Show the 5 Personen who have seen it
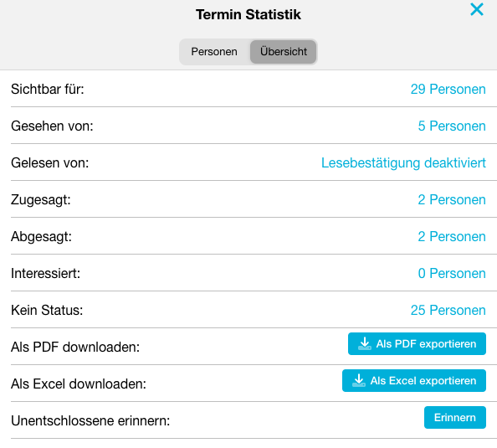 tap(452, 126)
